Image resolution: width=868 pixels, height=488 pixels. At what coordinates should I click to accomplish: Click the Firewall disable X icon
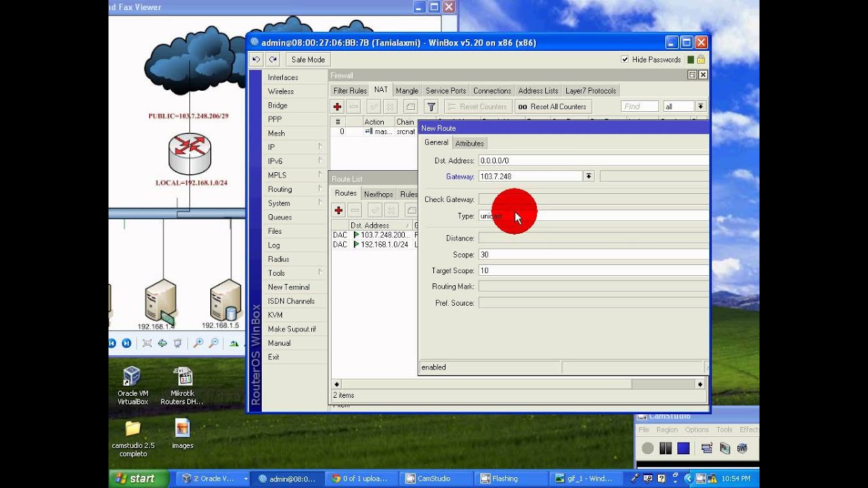390,106
